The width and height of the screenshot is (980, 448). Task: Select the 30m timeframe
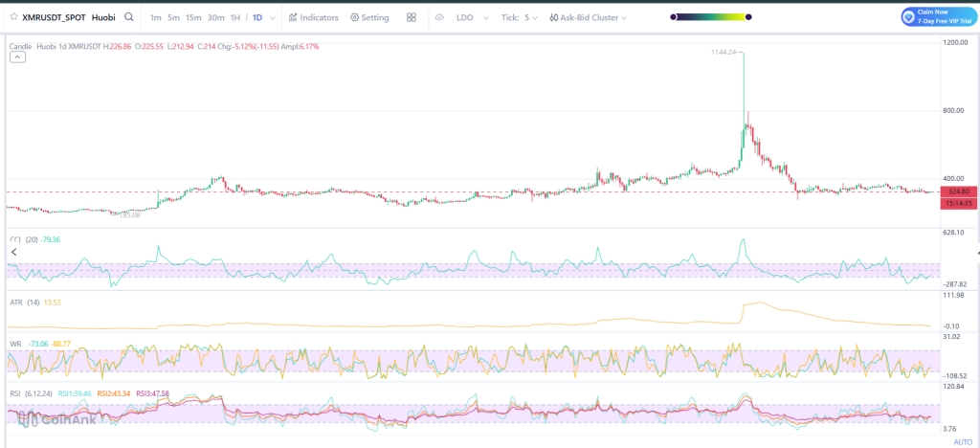215,17
